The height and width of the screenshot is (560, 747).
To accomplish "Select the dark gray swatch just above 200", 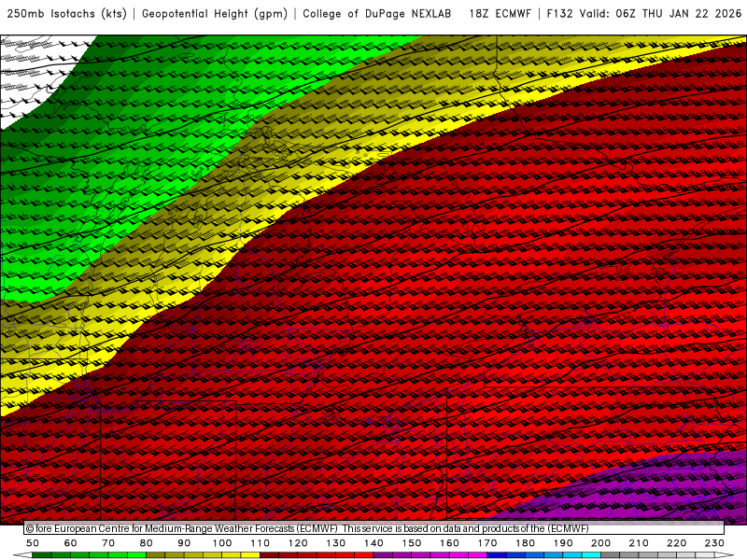I will click(611, 554).
